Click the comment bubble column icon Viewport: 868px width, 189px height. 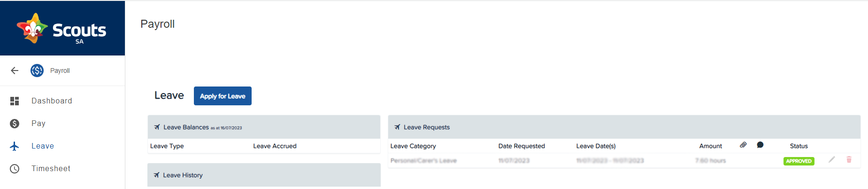760,145
